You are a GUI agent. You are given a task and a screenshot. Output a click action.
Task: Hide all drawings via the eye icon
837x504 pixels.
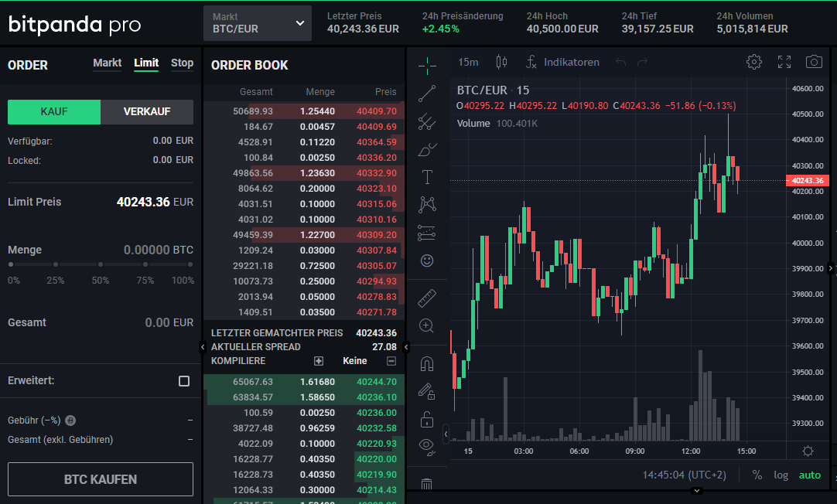(425, 447)
